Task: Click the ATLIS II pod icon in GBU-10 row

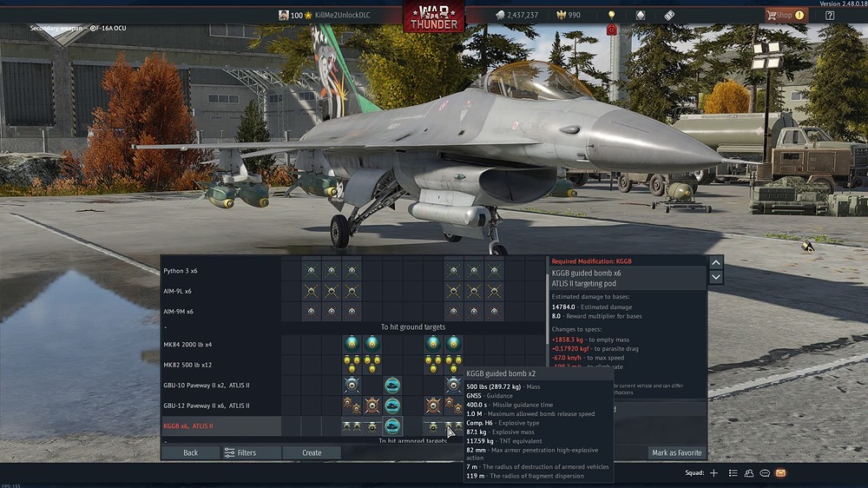Action: coord(392,385)
